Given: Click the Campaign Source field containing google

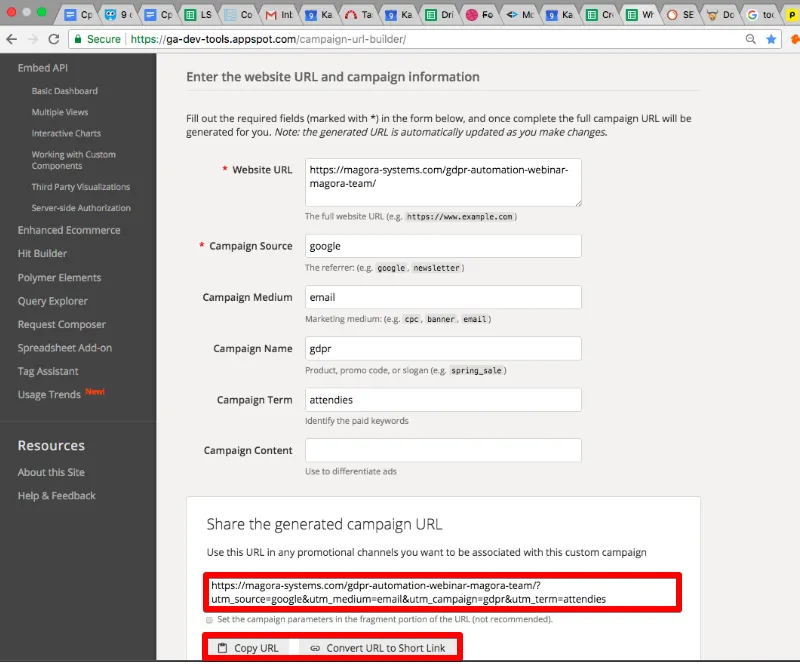Looking at the screenshot, I should (443, 246).
